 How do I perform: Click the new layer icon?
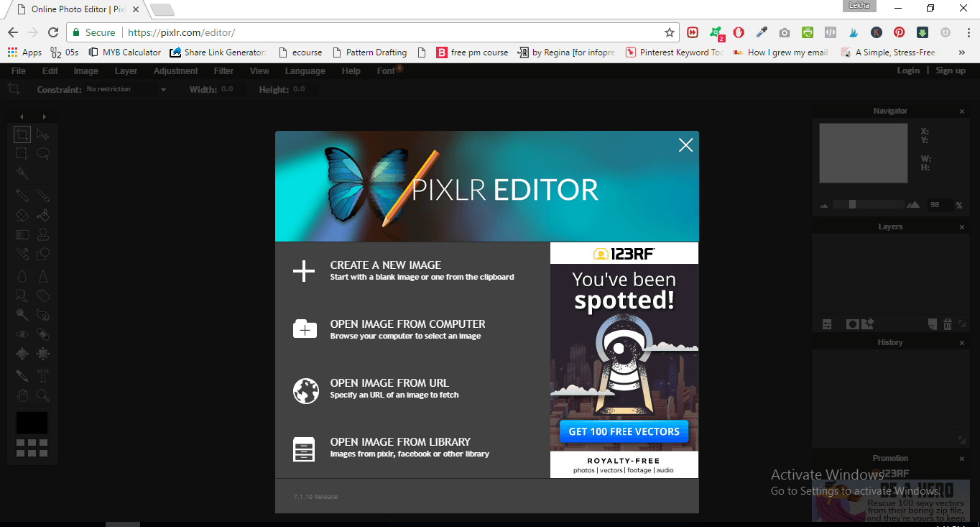coord(932,324)
